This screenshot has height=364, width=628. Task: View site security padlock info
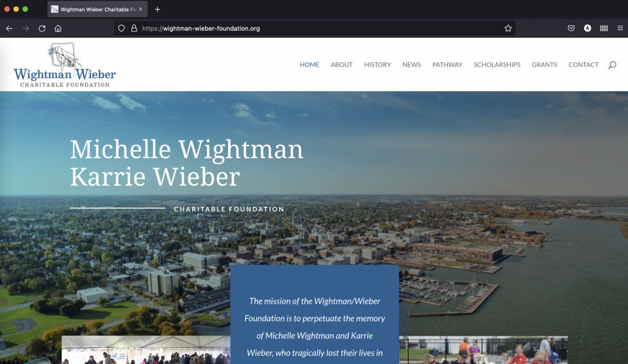134,28
